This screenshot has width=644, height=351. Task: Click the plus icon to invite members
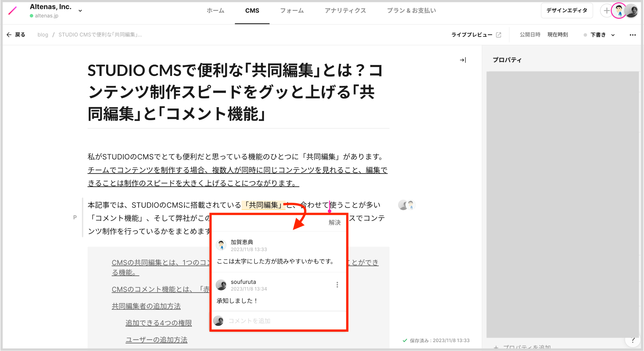(x=606, y=11)
